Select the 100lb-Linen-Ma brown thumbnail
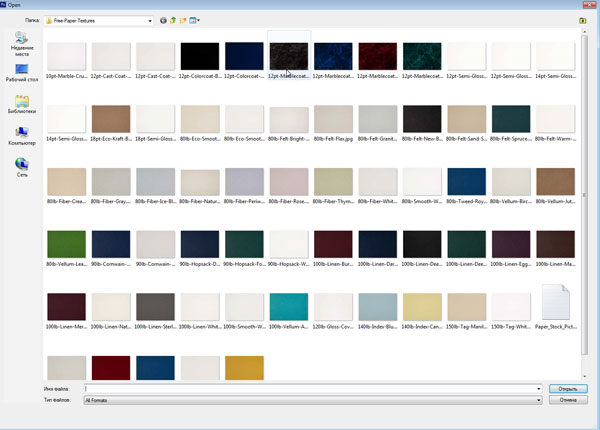 pyautogui.click(x=555, y=244)
